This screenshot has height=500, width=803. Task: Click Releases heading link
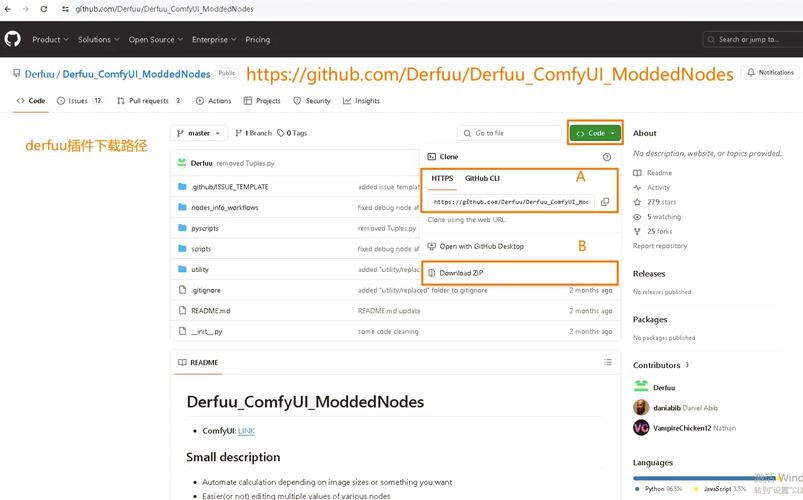649,274
